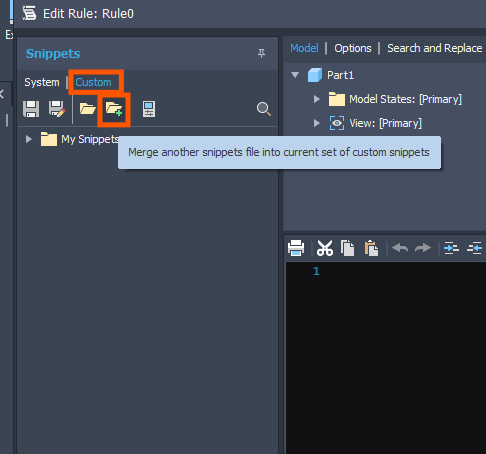Pin the Snippets panel
486x454 pixels.
262,53
